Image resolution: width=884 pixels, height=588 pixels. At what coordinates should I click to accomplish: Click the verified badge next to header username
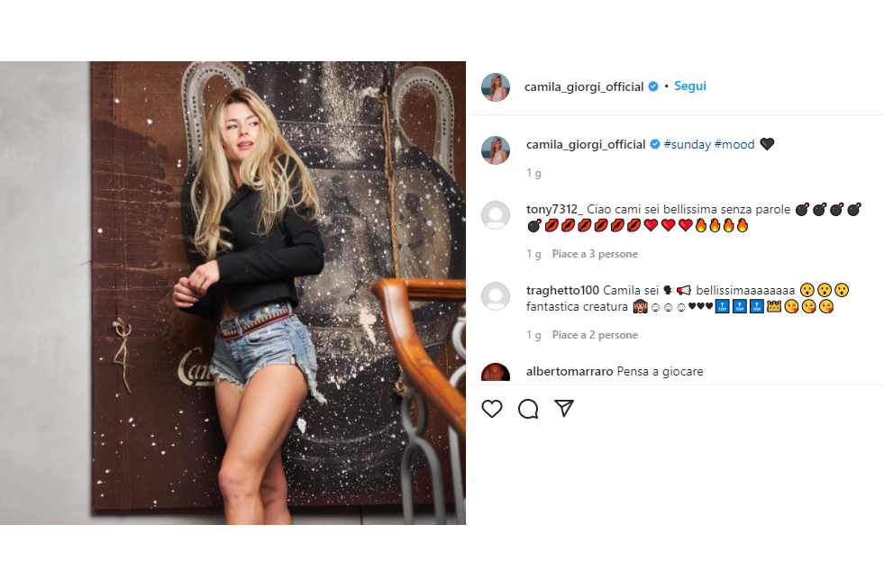[653, 86]
